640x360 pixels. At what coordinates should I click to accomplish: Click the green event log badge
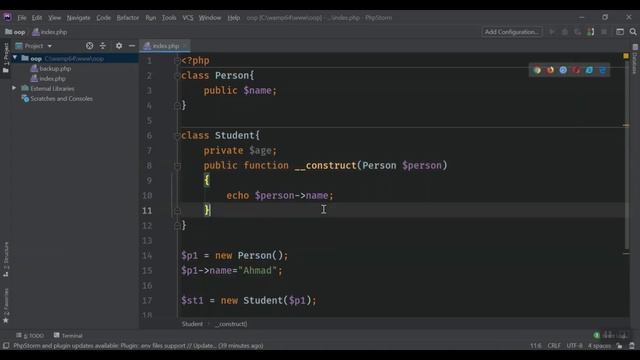click(596, 335)
